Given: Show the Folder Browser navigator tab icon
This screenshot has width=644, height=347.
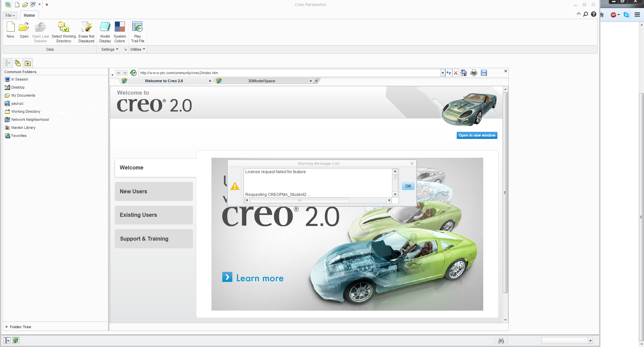Looking at the screenshot, I should [x=18, y=63].
